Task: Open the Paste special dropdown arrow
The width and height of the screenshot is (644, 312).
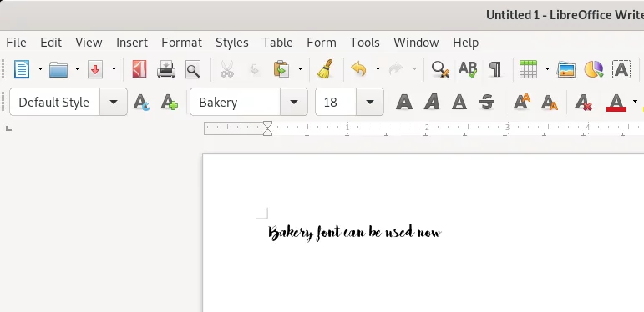Action: click(x=300, y=69)
